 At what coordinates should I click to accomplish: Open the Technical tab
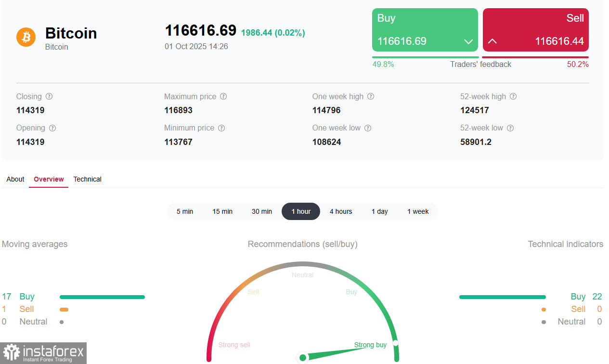[x=87, y=179]
